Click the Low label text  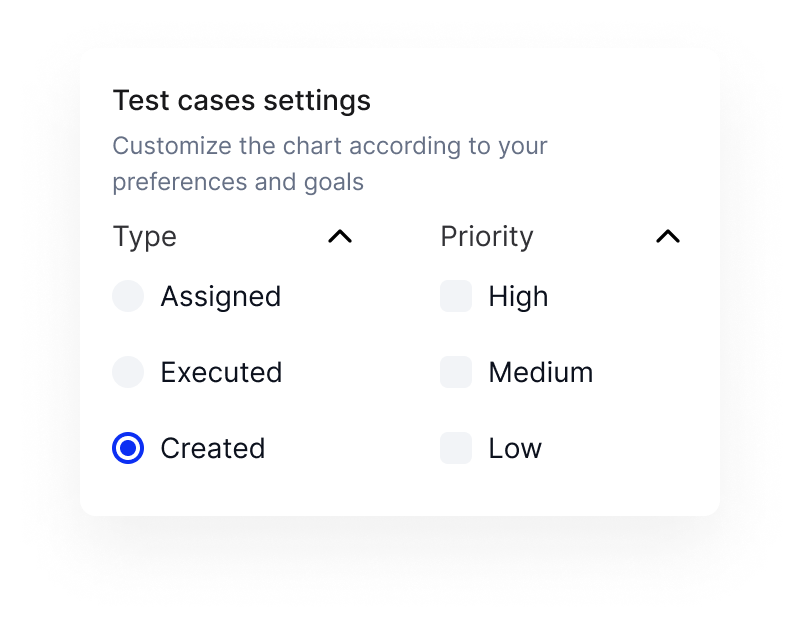515,448
